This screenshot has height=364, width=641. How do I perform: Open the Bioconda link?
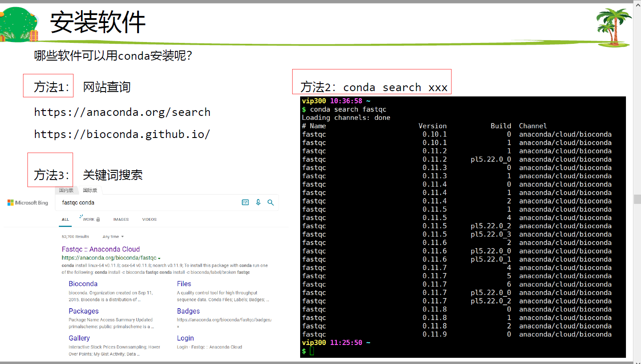tap(83, 284)
